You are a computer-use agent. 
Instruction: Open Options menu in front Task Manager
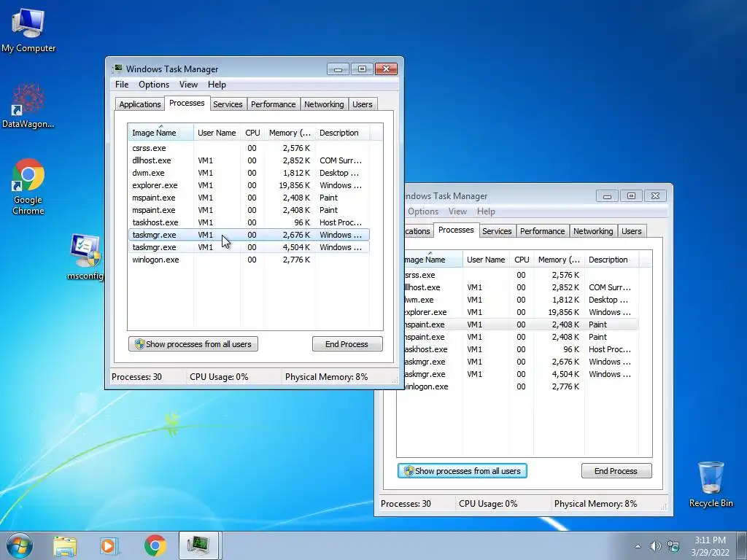point(154,85)
